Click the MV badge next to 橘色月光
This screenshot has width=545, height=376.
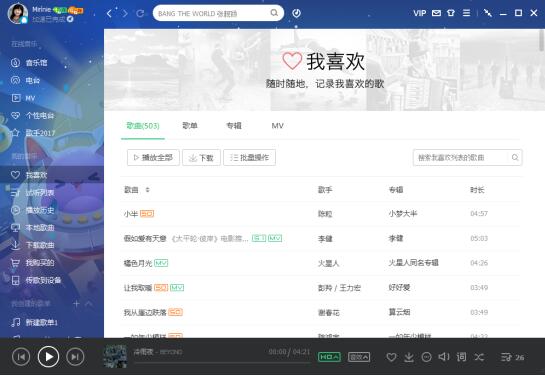click(x=161, y=263)
